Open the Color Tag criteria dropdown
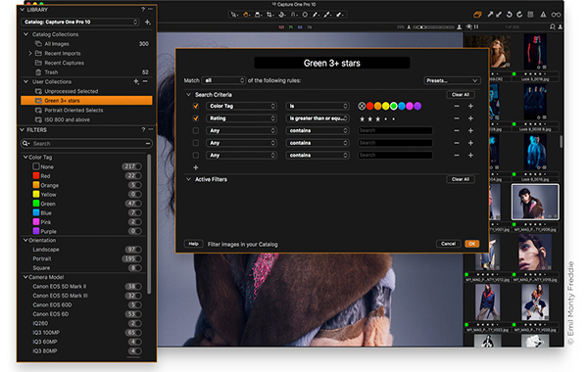 [241, 106]
